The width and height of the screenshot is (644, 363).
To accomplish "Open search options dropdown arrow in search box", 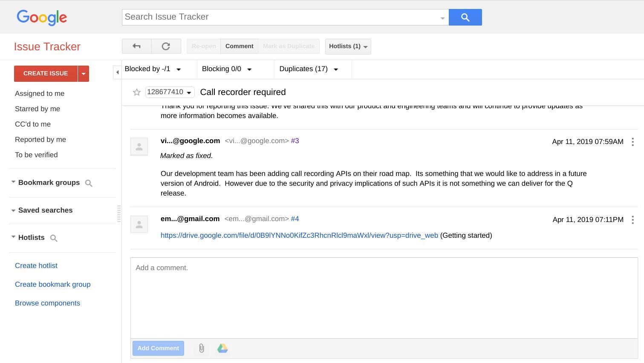I will (442, 18).
